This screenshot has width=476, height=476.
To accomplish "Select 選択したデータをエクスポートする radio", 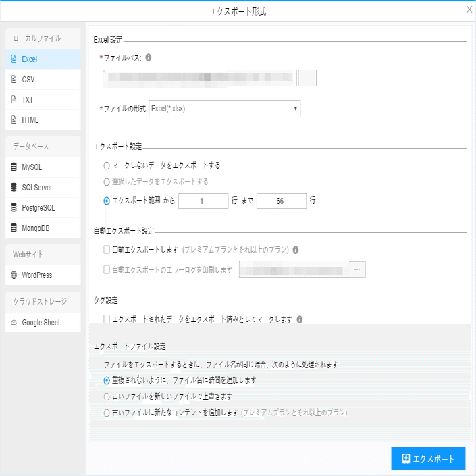I will point(107,182).
